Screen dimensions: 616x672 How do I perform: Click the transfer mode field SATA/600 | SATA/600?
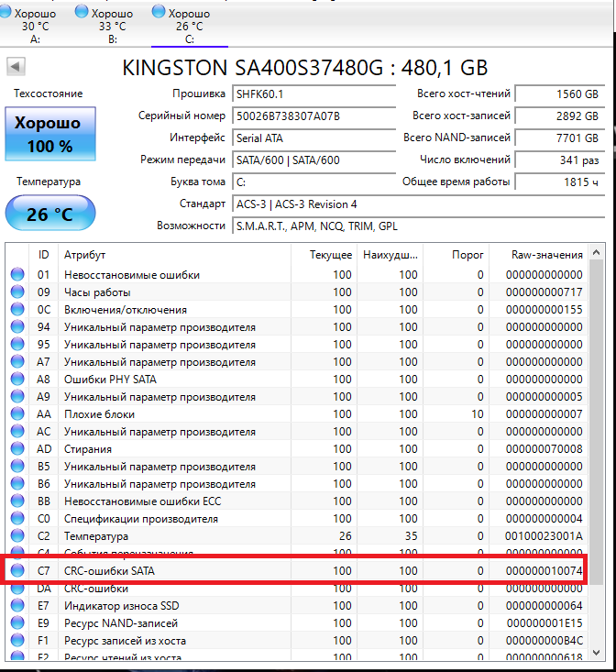tap(314, 160)
